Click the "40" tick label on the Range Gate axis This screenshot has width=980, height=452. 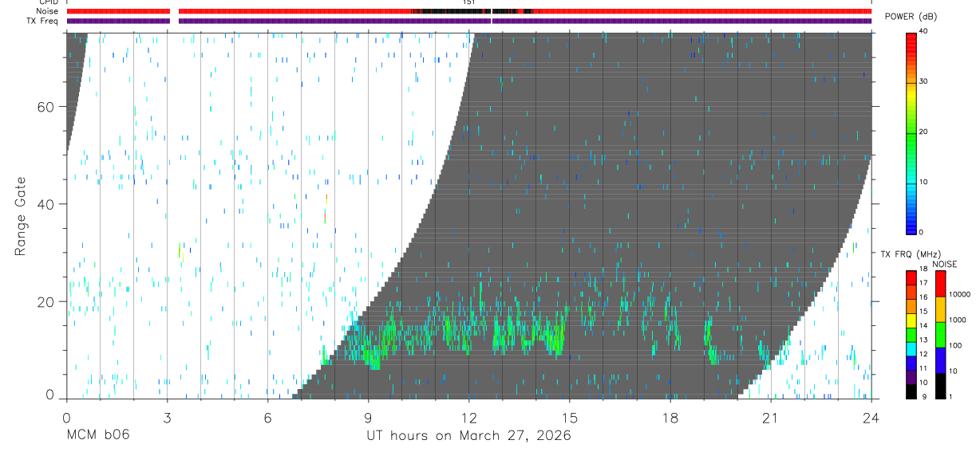click(46, 204)
